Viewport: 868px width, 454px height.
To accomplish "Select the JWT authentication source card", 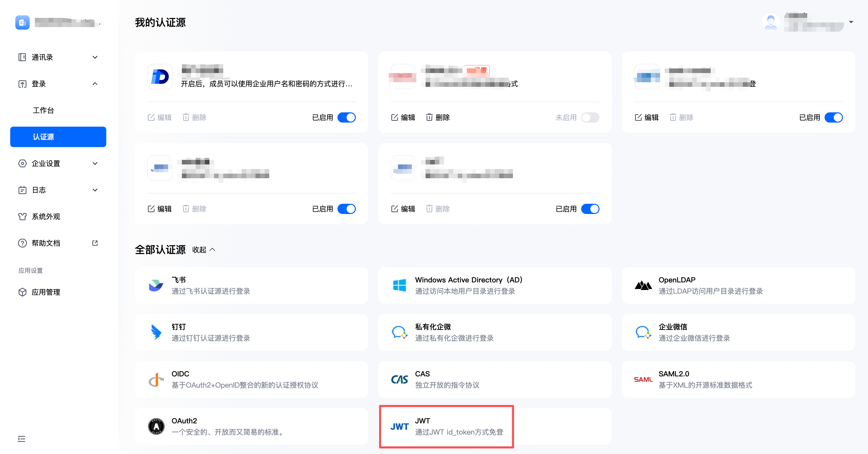I will (446, 426).
